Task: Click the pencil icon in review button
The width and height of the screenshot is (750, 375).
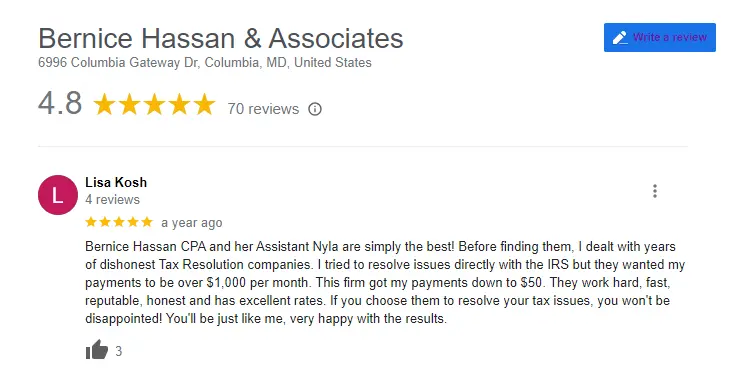Action: pyautogui.click(x=620, y=37)
